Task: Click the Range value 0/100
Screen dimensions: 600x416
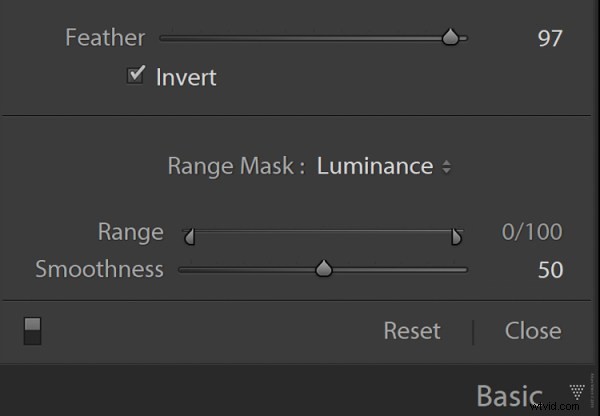Action: (532, 233)
